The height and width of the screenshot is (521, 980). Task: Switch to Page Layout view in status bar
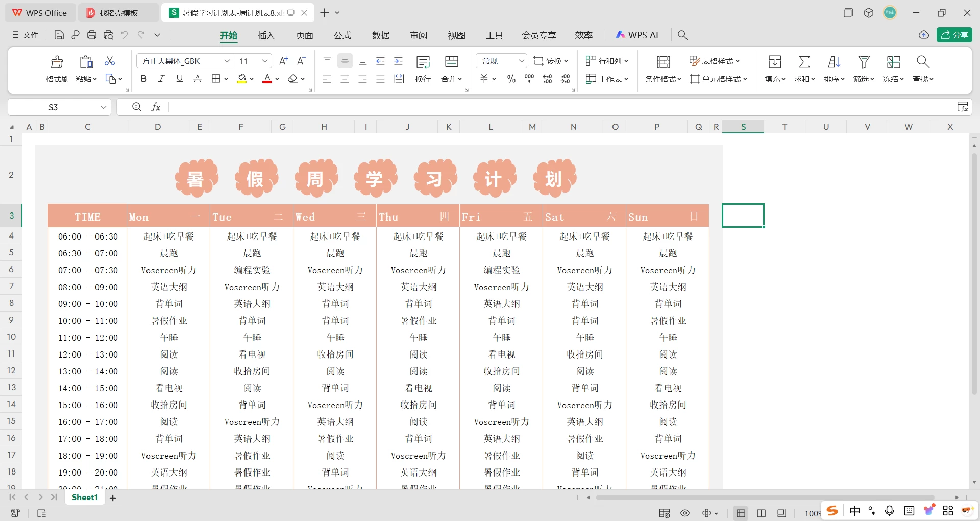[x=761, y=513]
